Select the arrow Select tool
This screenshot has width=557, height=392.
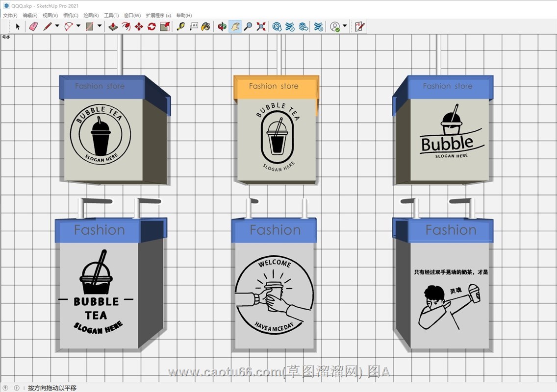point(18,26)
